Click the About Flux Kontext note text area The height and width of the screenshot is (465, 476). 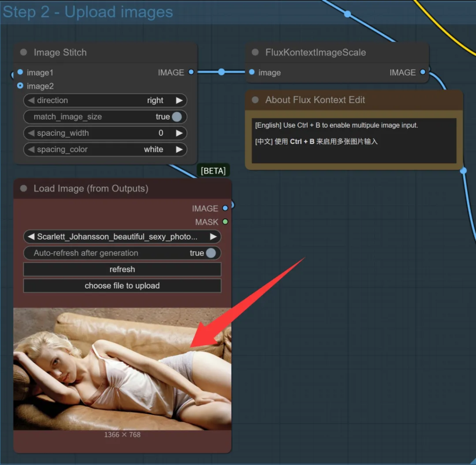(x=354, y=141)
